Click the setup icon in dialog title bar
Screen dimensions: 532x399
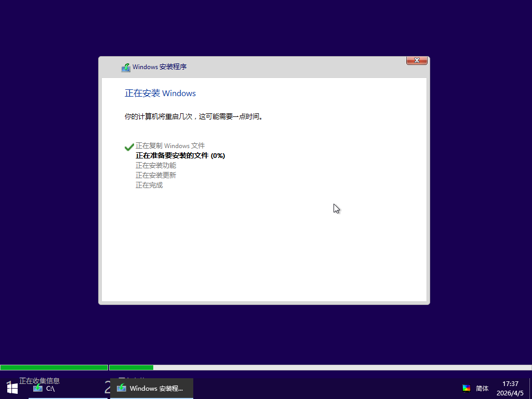(126, 68)
